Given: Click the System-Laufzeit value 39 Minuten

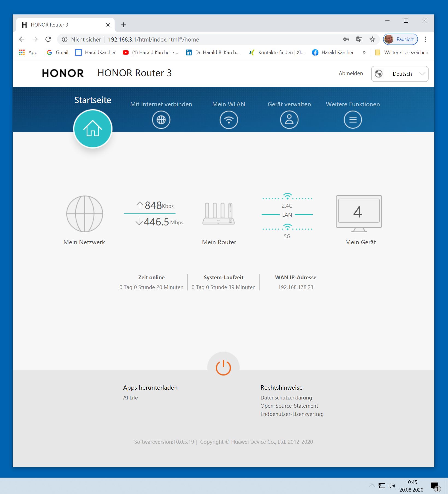Looking at the screenshot, I should [x=224, y=287].
